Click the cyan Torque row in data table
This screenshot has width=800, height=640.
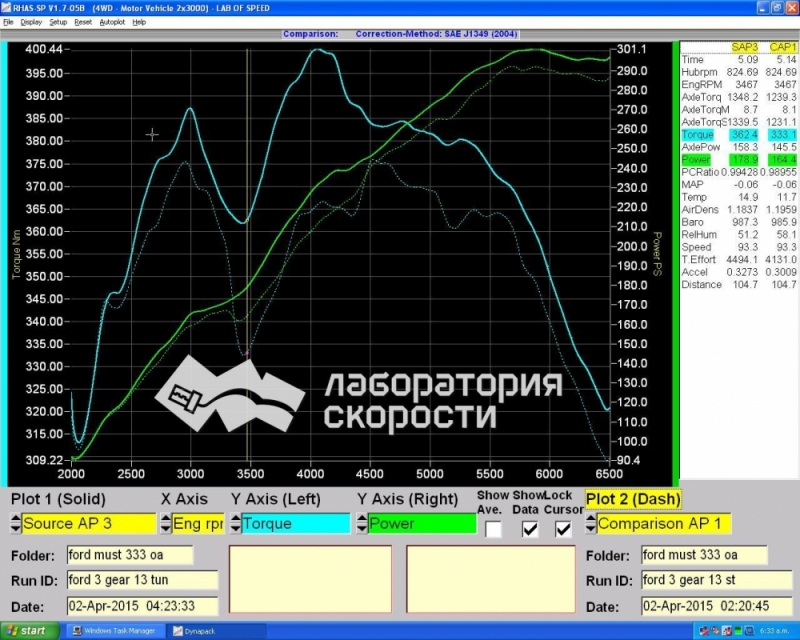pos(739,134)
